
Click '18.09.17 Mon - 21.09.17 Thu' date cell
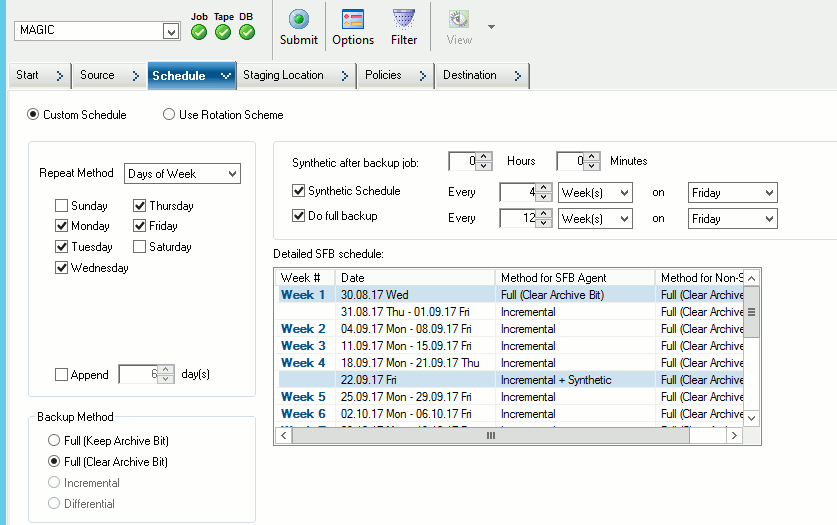(410, 363)
